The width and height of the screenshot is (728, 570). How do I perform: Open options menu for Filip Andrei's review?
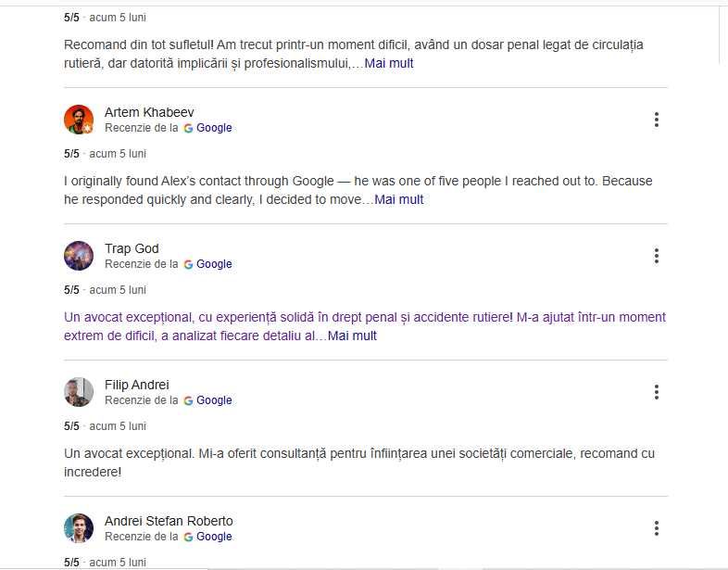point(656,392)
